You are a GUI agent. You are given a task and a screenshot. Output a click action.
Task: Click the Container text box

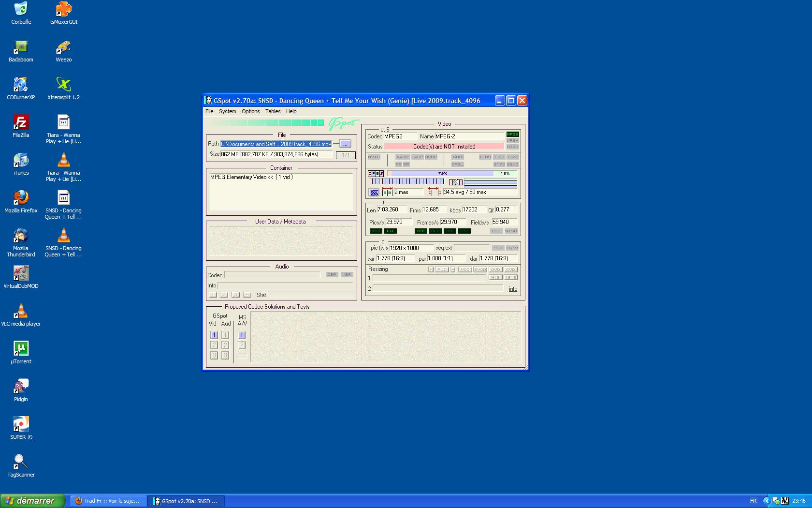pyautogui.click(x=281, y=192)
